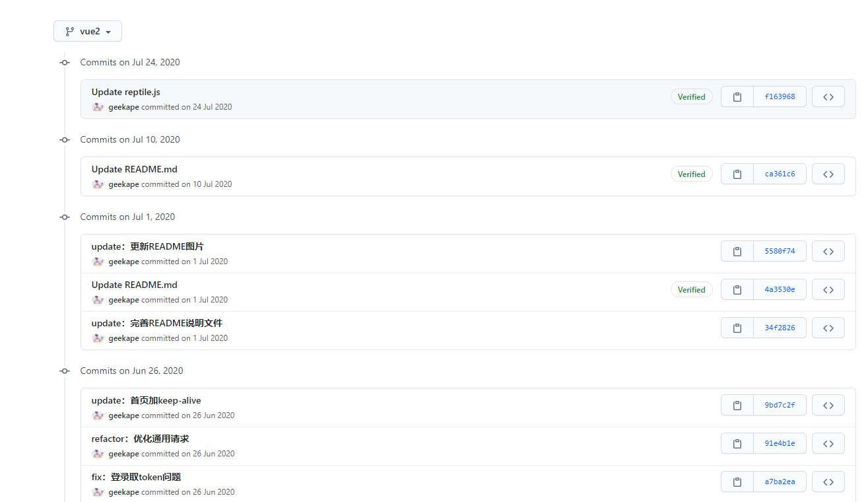Click 'Commits on Jul 1, 2020' heading

pos(127,217)
